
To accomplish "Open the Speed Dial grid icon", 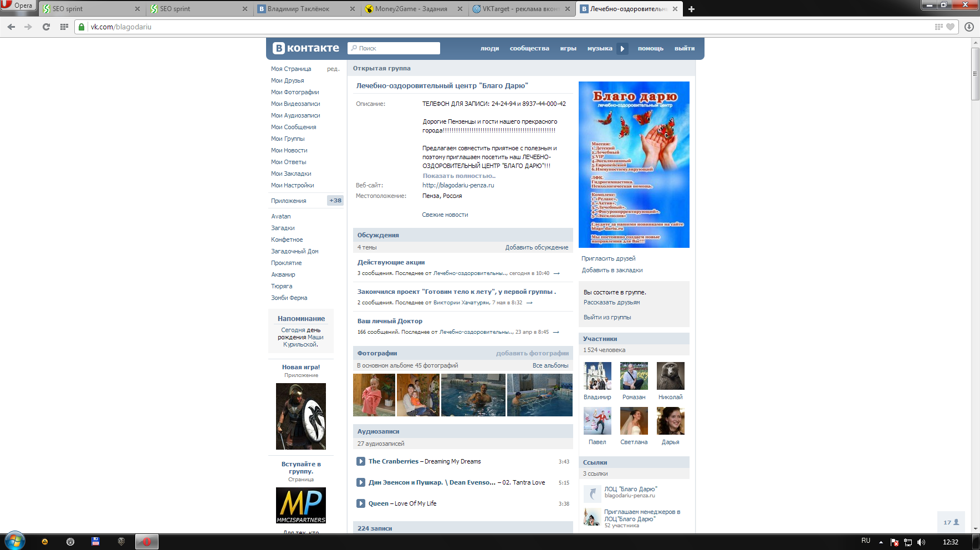I will [64, 27].
